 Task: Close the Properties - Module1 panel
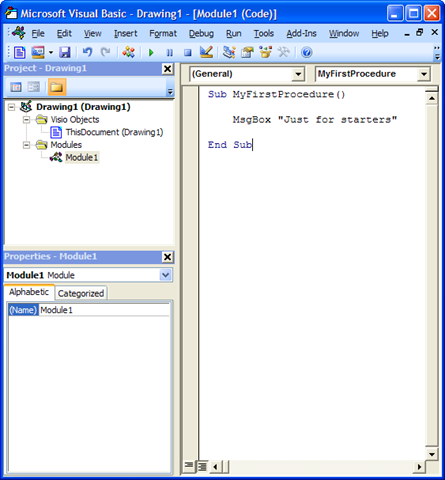(167, 257)
